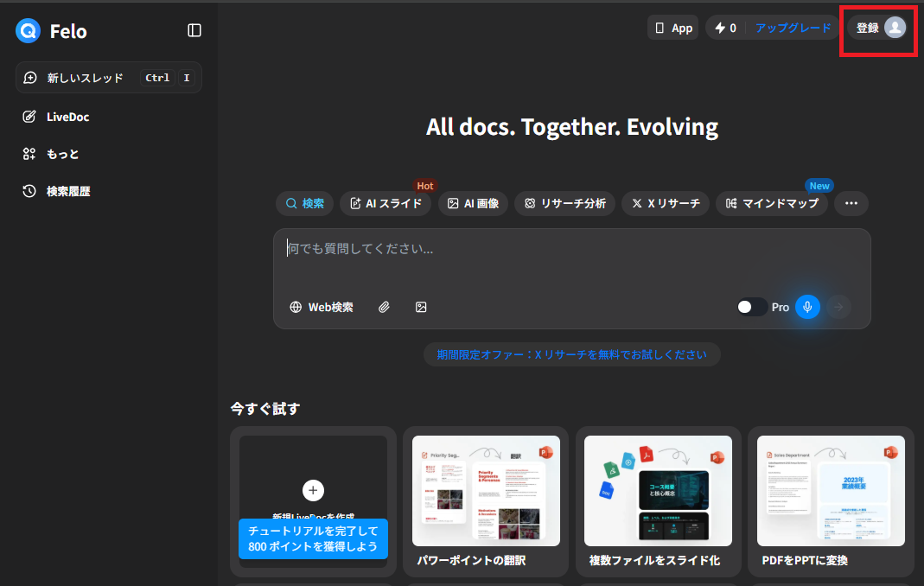Click the アップグレード link

click(793, 28)
